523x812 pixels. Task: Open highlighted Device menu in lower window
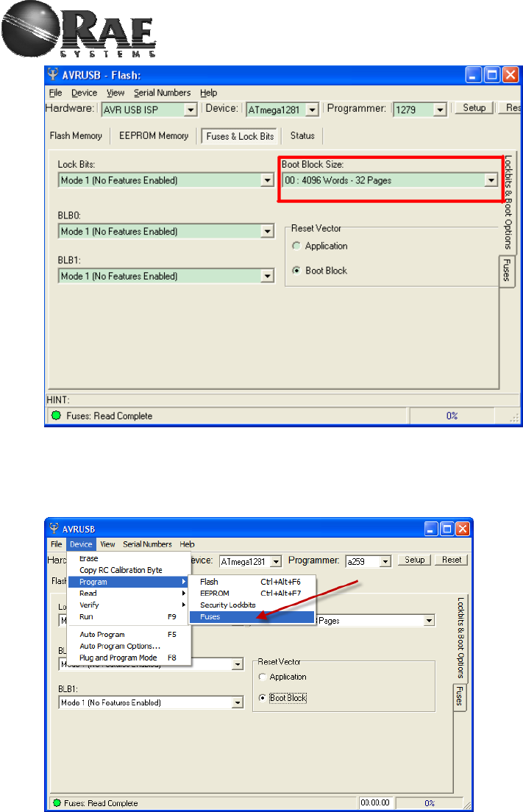point(81,544)
